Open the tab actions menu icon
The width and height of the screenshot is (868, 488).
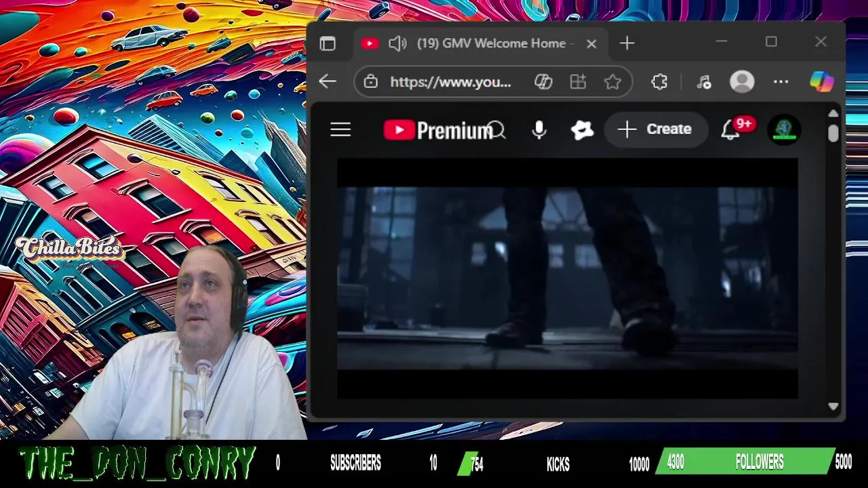[328, 43]
